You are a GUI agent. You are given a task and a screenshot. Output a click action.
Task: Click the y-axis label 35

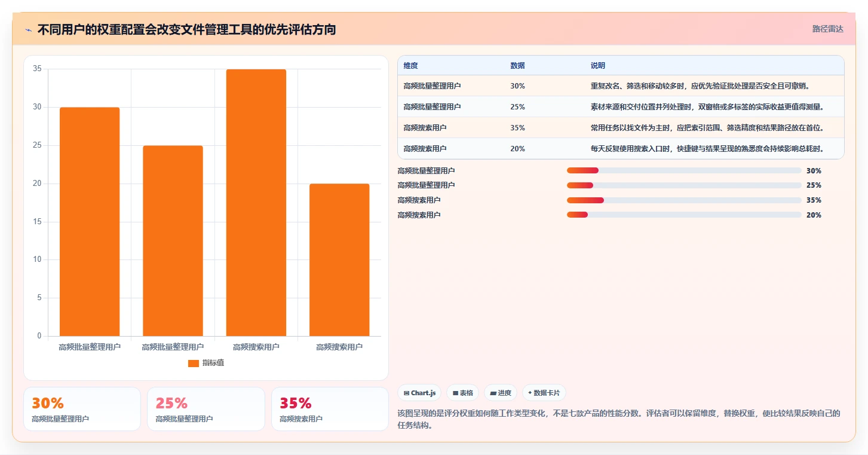tap(37, 69)
